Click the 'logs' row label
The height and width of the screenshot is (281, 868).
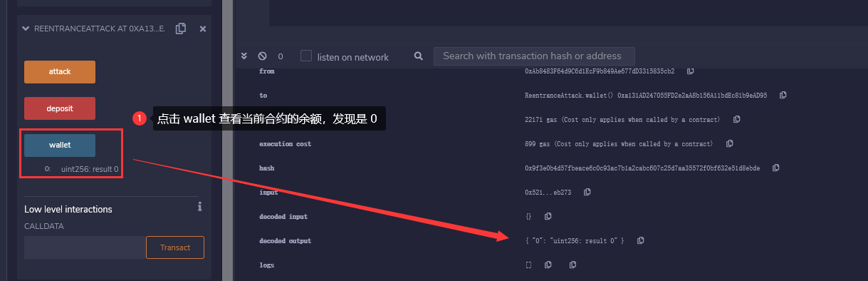(x=267, y=265)
